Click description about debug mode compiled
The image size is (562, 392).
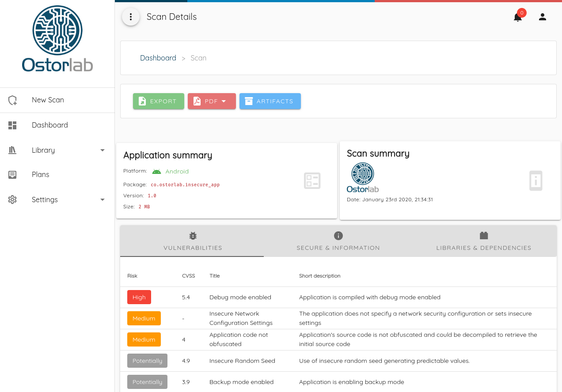point(370,297)
